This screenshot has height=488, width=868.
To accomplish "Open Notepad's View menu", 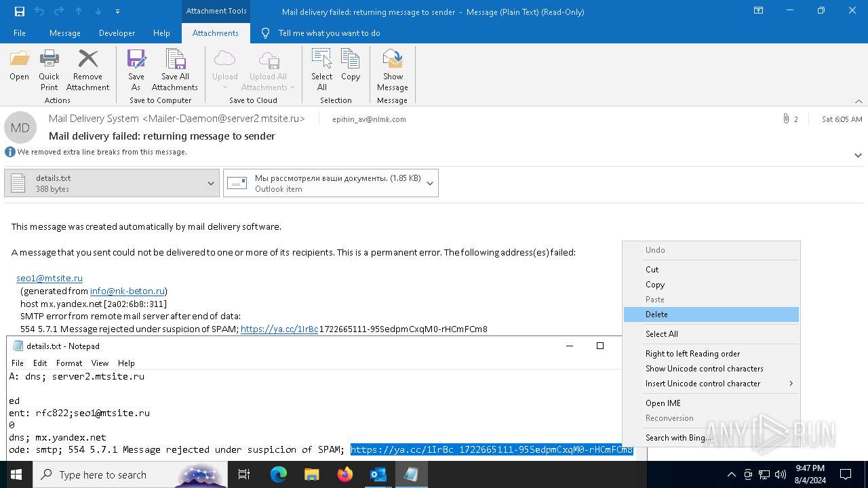I will point(100,363).
